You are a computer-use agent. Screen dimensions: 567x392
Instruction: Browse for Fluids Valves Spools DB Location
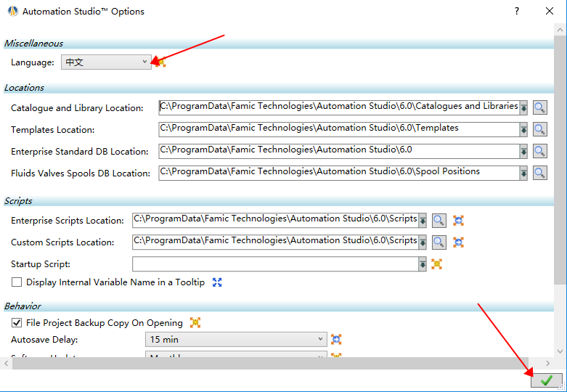tap(539, 173)
